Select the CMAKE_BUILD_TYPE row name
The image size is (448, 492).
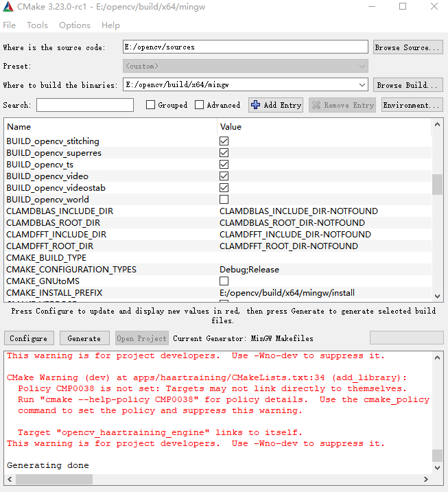pyautogui.click(x=46, y=257)
